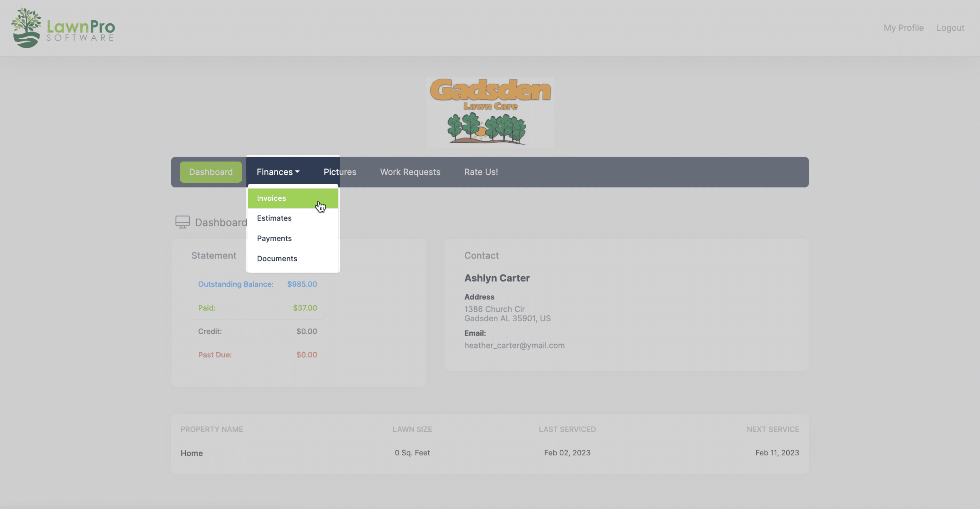Open Payments from the Finances menu
This screenshot has height=509, width=980.
293,238
